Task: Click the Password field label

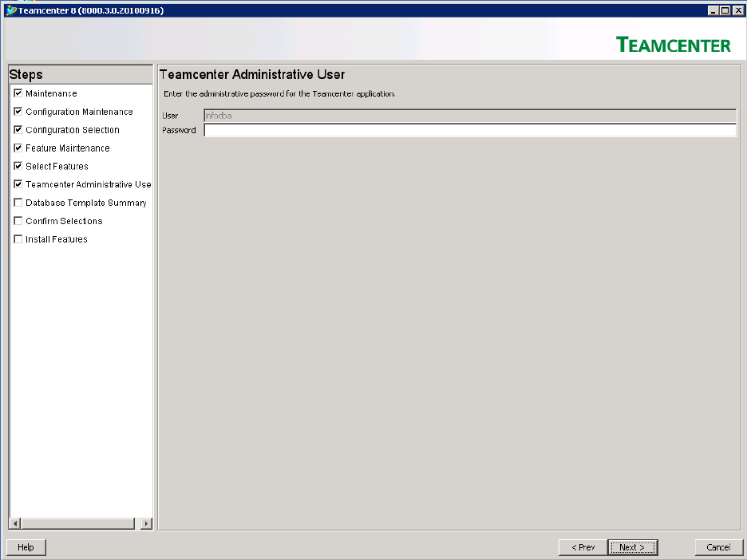Action: tap(179, 130)
